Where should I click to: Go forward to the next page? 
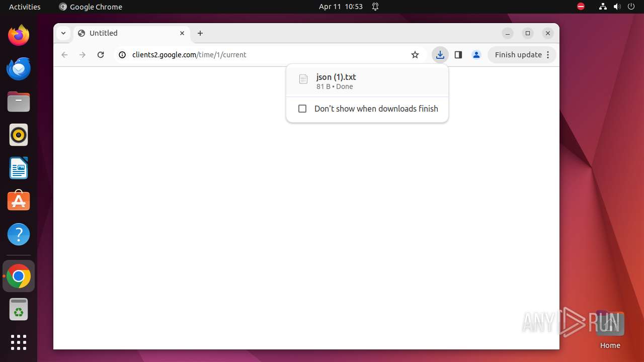click(x=83, y=55)
